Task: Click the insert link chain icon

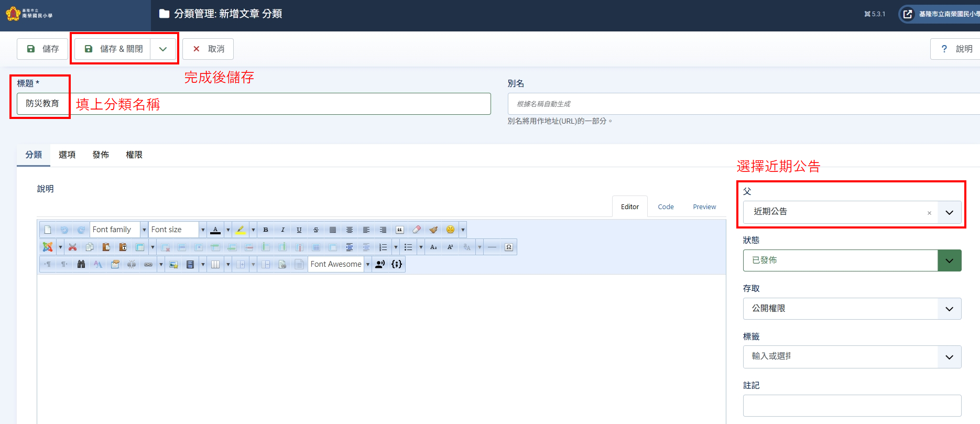Action: coord(148,264)
